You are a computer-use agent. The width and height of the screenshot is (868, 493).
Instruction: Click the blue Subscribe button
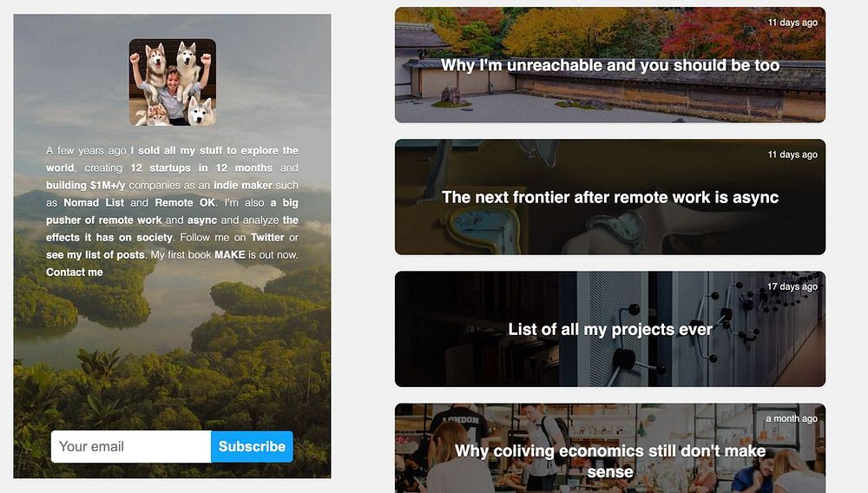point(252,446)
